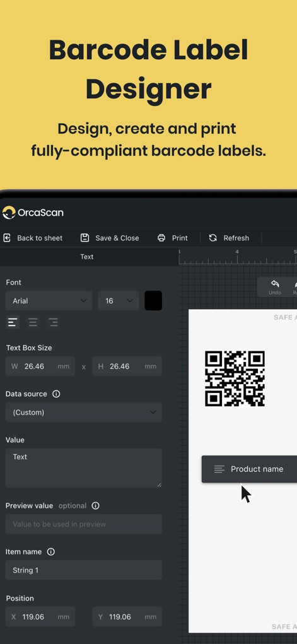Edit the text box width field

(x=40, y=366)
